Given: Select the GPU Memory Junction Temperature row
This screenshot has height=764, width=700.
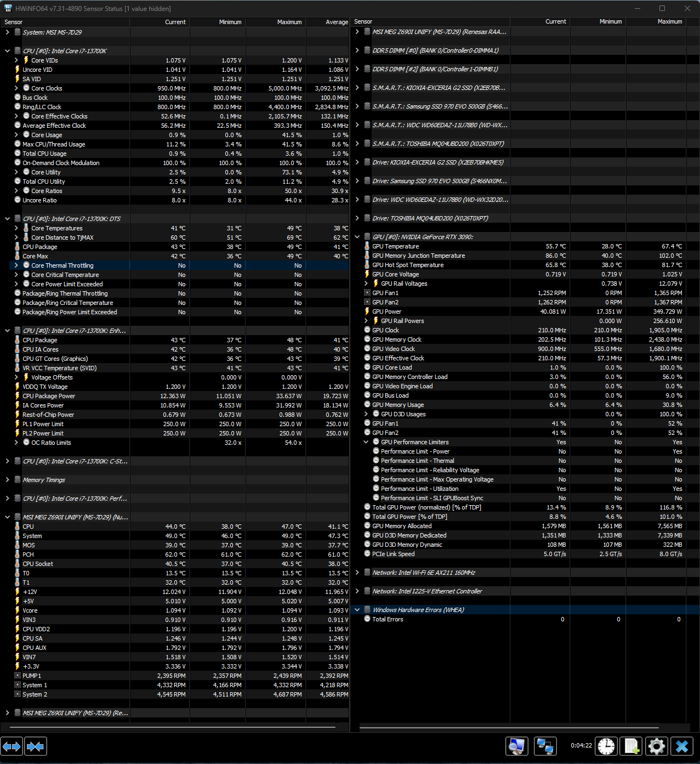Looking at the screenshot, I should (525, 256).
